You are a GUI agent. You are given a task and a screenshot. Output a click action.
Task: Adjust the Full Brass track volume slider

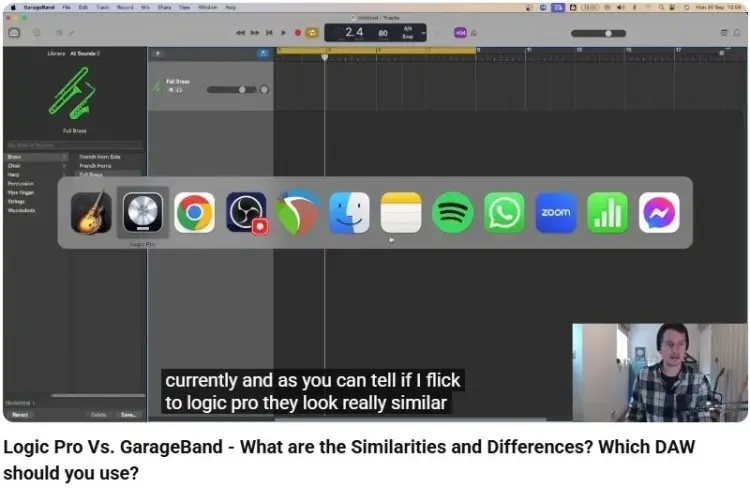coord(231,90)
